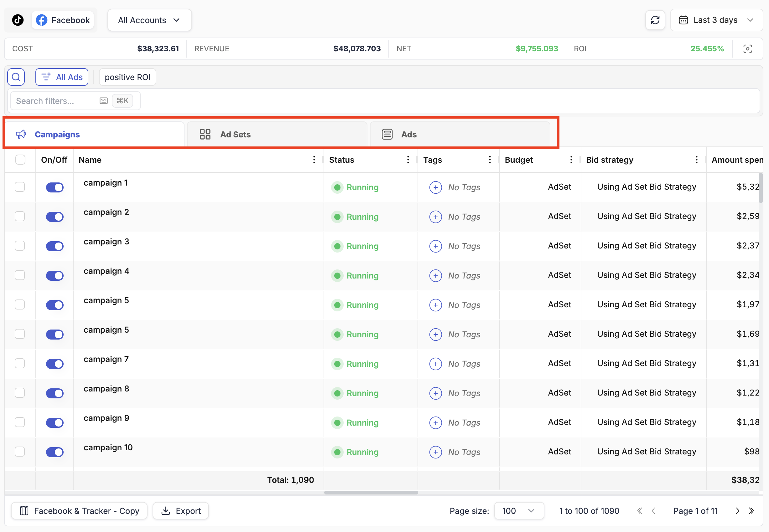Tick the select-all header checkbox
The width and height of the screenshot is (769, 532).
[x=20, y=160]
